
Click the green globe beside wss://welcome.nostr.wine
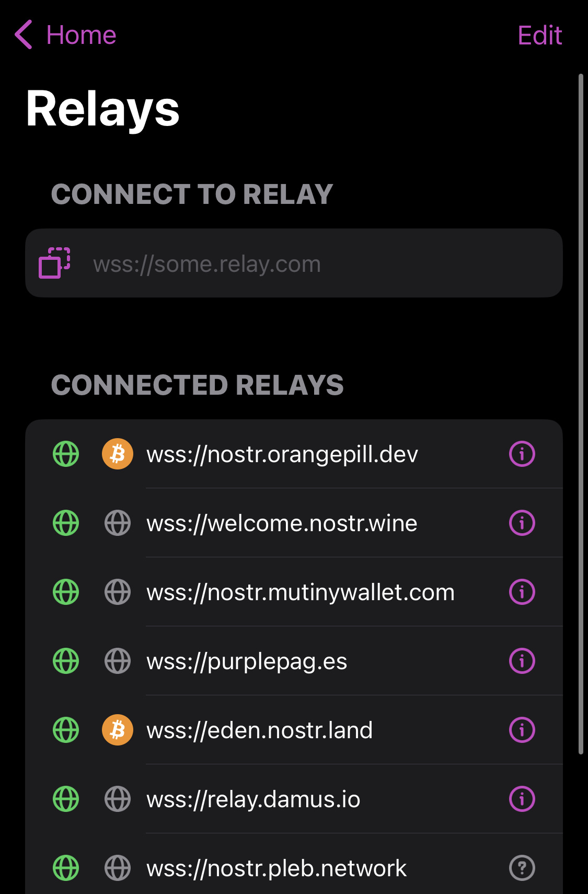[65, 523]
